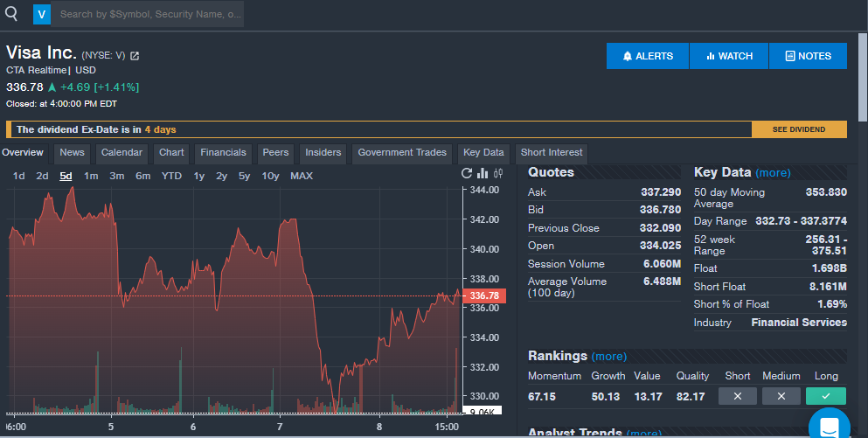Click the Rankings (more) link
This screenshot has width=868, height=438.
(609, 357)
